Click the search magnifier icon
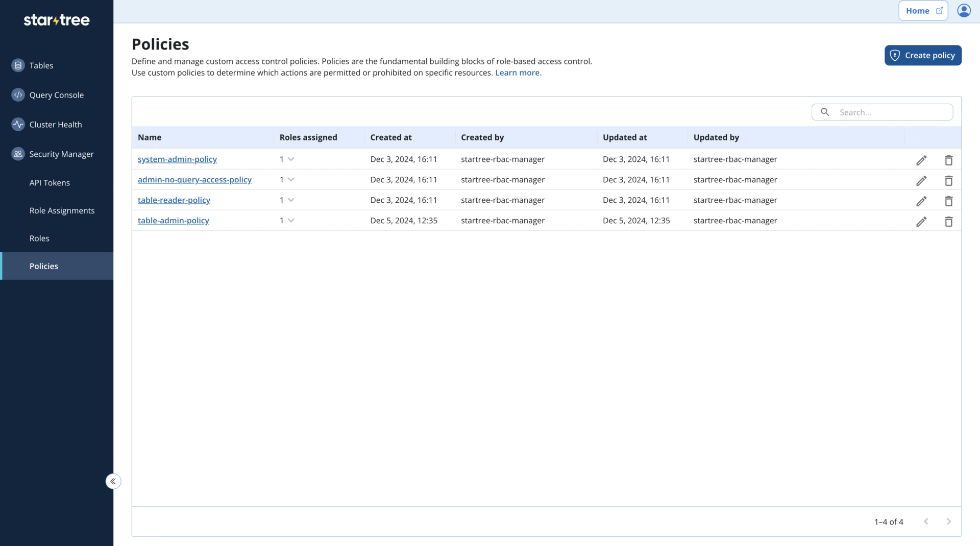The width and height of the screenshot is (980, 546). (x=825, y=112)
